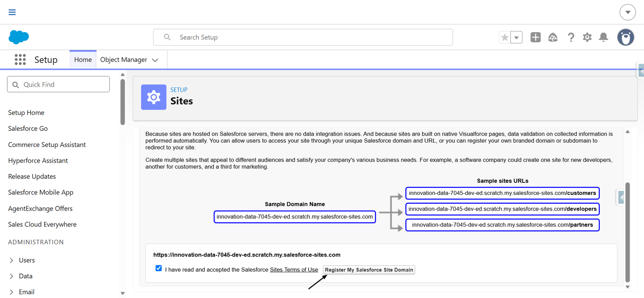
Task: Open Commerce Setup Assistant
Action: pos(47,145)
